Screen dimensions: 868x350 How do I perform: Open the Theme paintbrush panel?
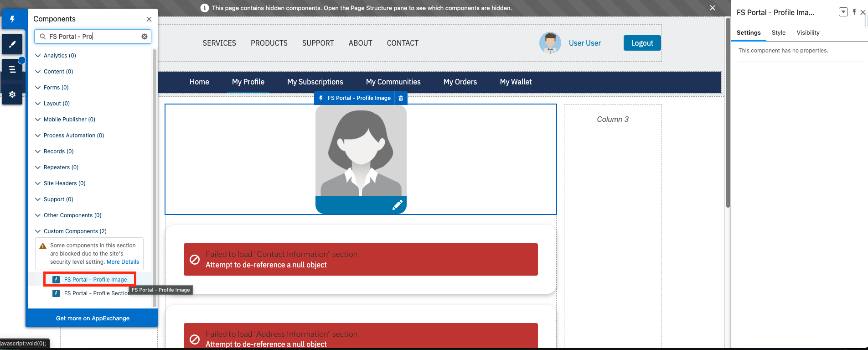[x=12, y=44]
